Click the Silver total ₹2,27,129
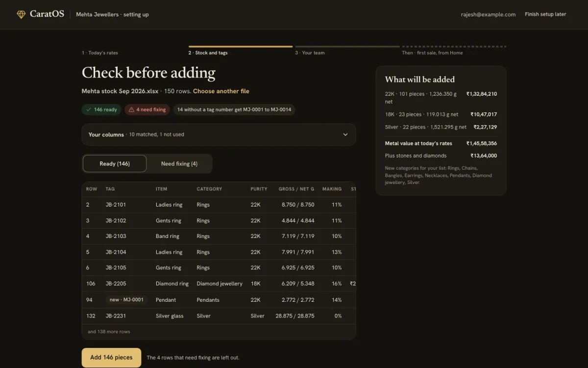Image resolution: width=588 pixels, height=368 pixels. (485, 127)
